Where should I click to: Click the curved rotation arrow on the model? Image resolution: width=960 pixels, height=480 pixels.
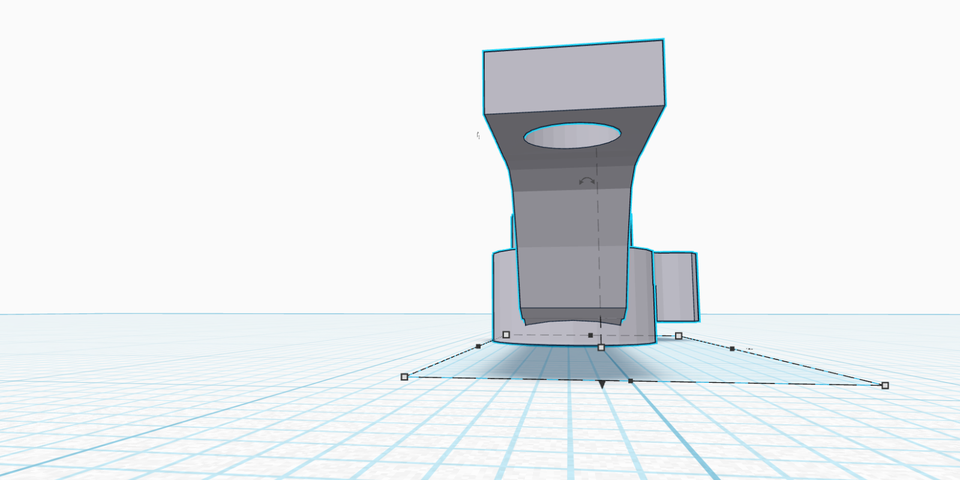pos(587,182)
